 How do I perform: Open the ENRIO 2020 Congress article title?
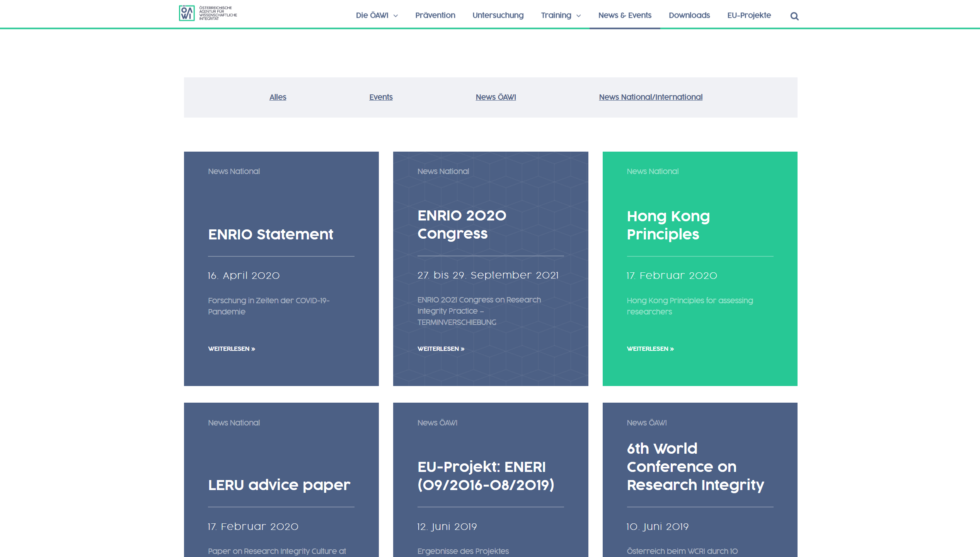(x=462, y=224)
